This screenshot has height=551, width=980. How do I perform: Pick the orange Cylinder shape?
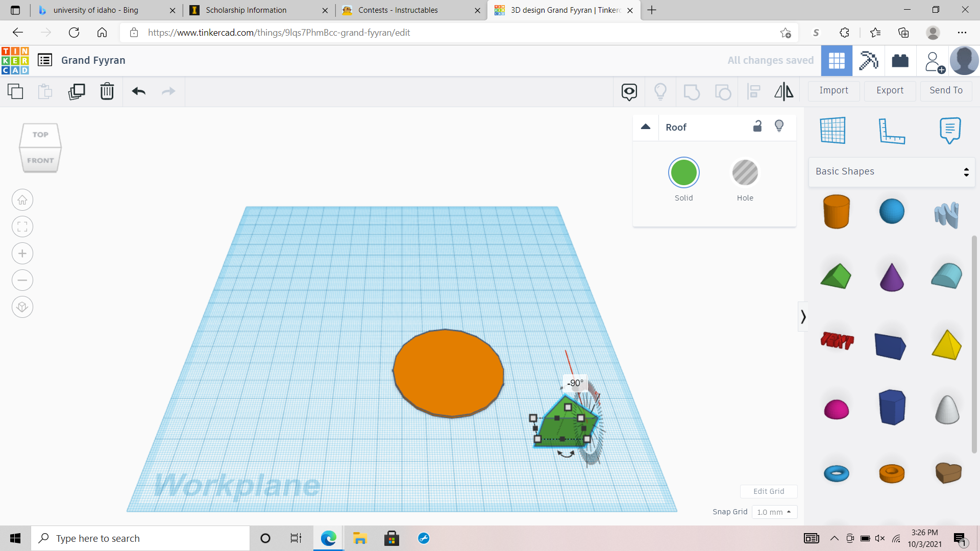837,211
